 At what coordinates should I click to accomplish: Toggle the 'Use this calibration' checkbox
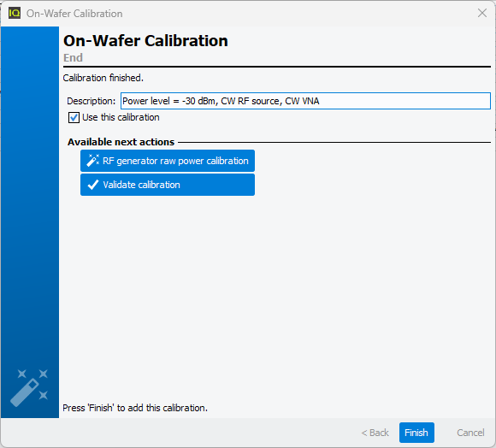[x=74, y=118]
